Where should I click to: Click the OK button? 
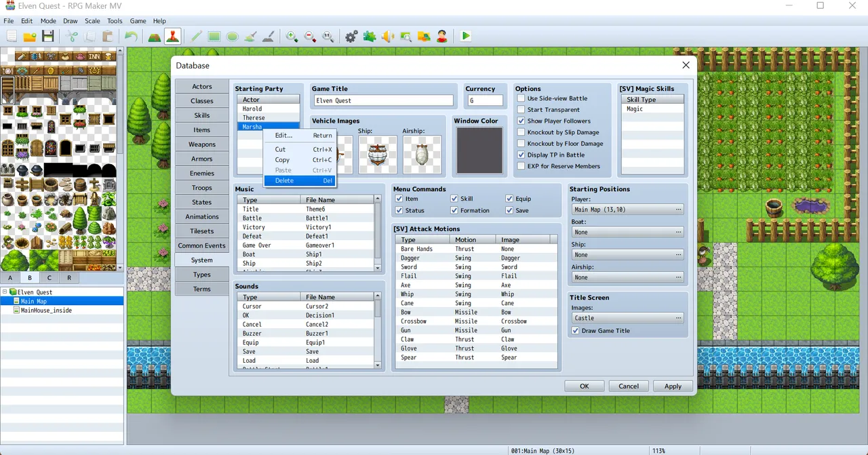coord(585,386)
